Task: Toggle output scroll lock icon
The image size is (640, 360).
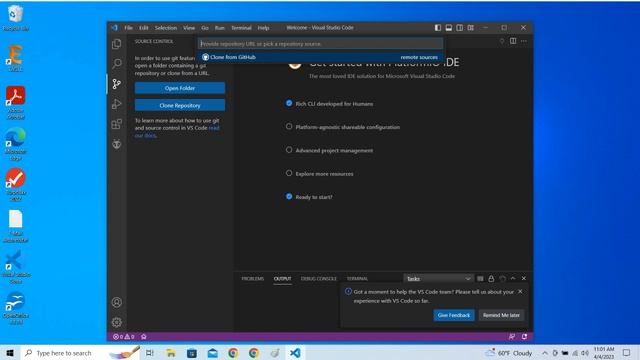Action: 491,278
